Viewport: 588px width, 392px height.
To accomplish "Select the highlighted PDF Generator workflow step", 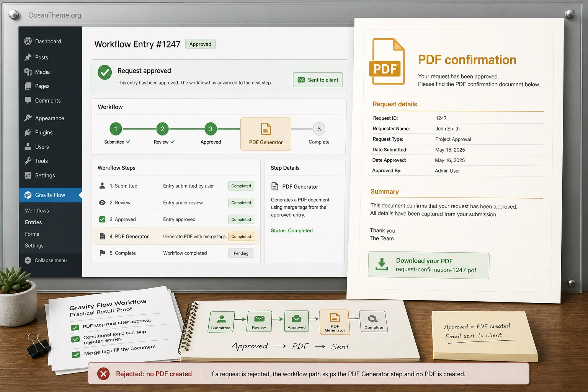I will tap(266, 134).
